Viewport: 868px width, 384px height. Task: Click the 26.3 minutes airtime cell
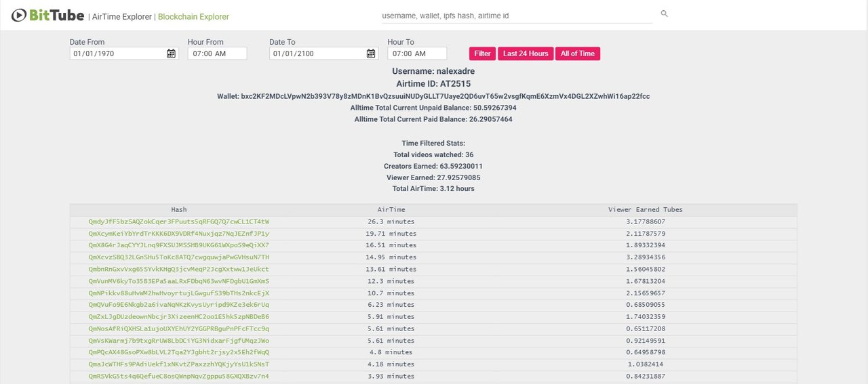(391, 221)
